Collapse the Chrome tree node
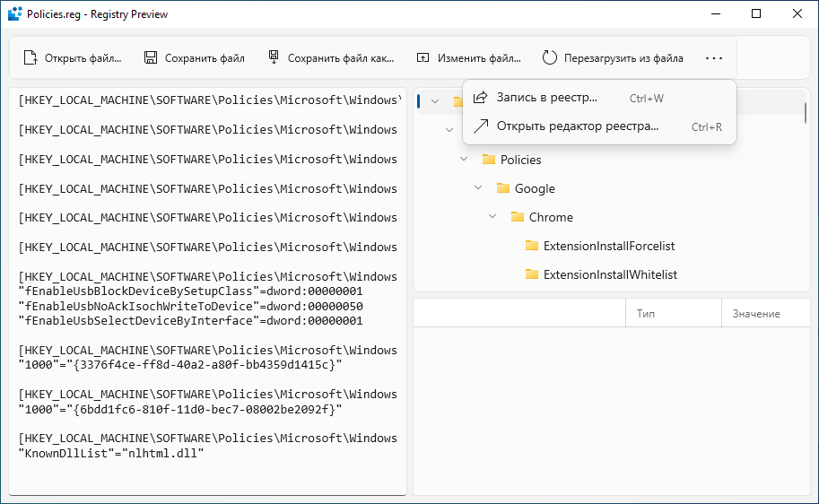Viewport: 819px width, 504px height. (x=492, y=217)
